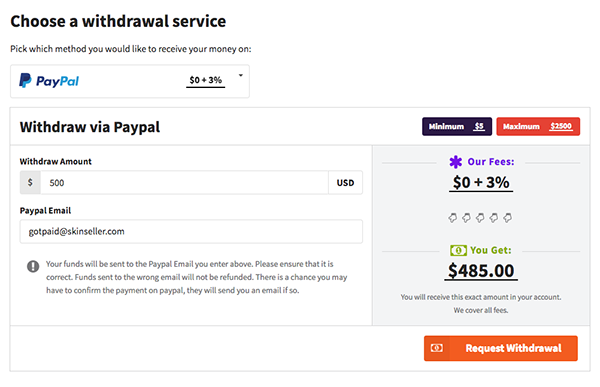This screenshot has width=600, height=387.
Task: Click the Withdraw via Paypal heading
Action: [90, 127]
